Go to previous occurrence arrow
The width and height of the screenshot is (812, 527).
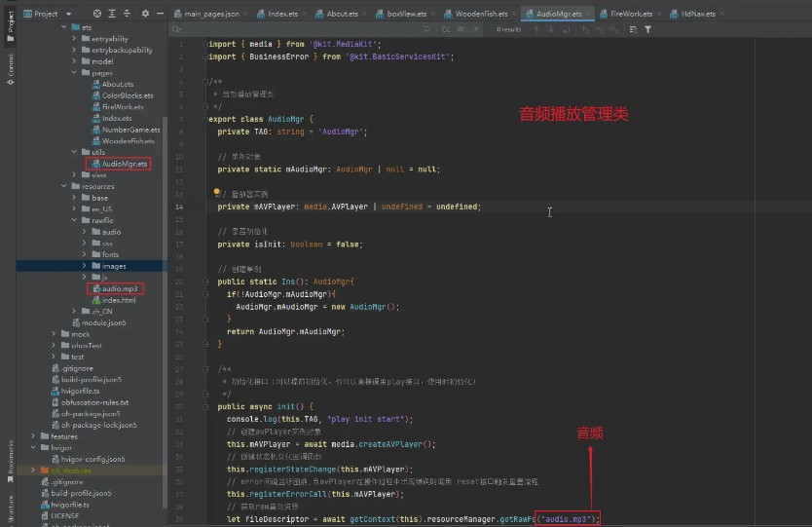(x=536, y=29)
